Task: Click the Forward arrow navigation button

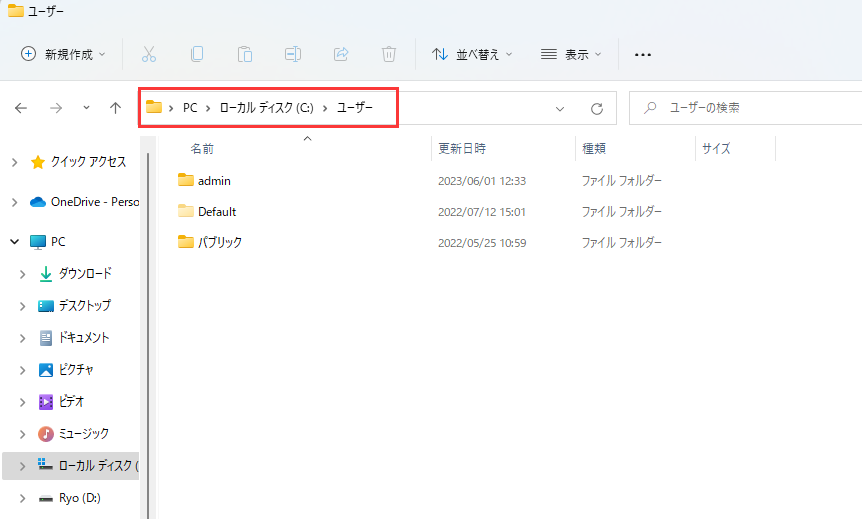Action: click(56, 108)
